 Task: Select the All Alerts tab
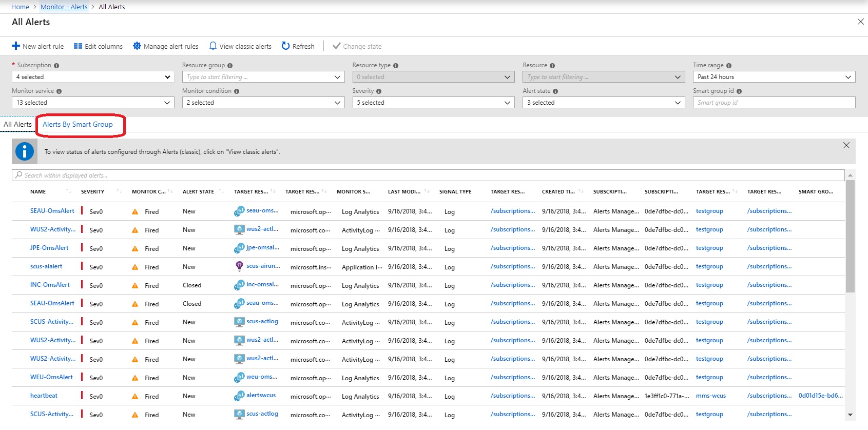click(17, 125)
